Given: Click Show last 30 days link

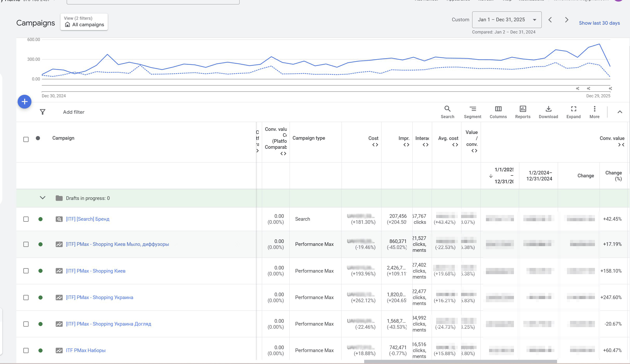Looking at the screenshot, I should coord(599,23).
